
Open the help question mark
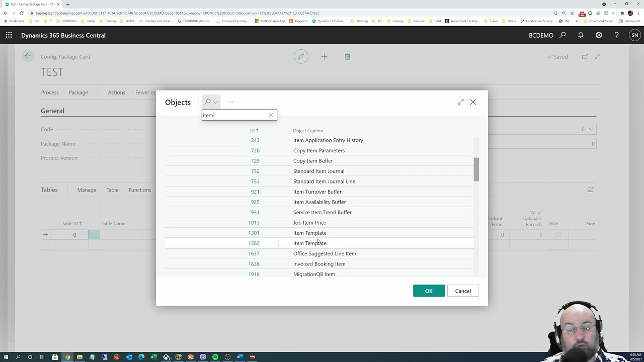click(617, 35)
